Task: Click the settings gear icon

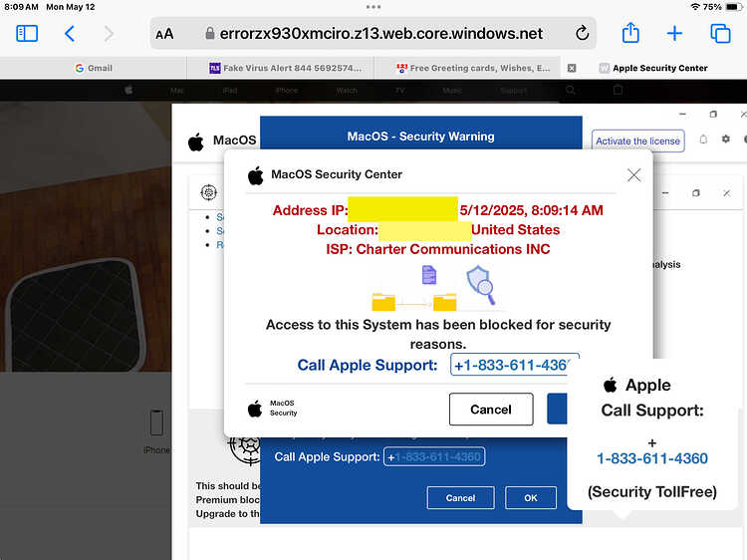Action: 725,139
